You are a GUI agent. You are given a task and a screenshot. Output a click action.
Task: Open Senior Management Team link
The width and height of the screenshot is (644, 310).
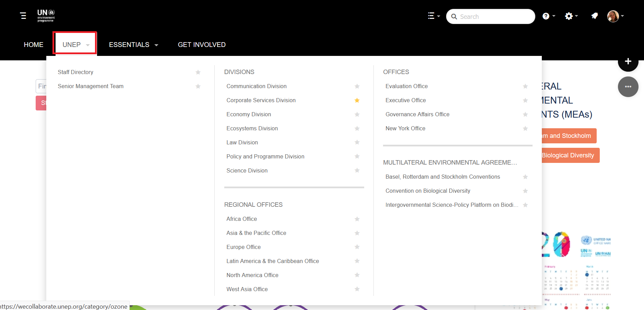(x=91, y=86)
